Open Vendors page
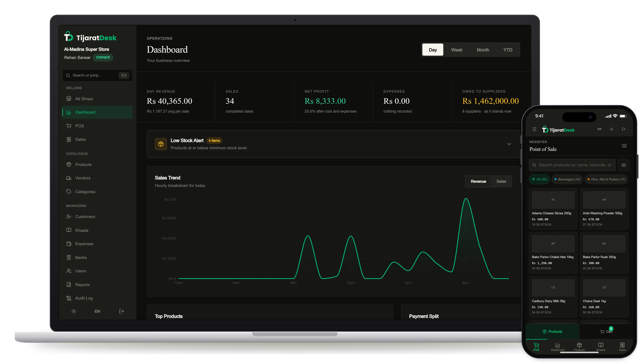This screenshot has height=364, width=644. 97,178
